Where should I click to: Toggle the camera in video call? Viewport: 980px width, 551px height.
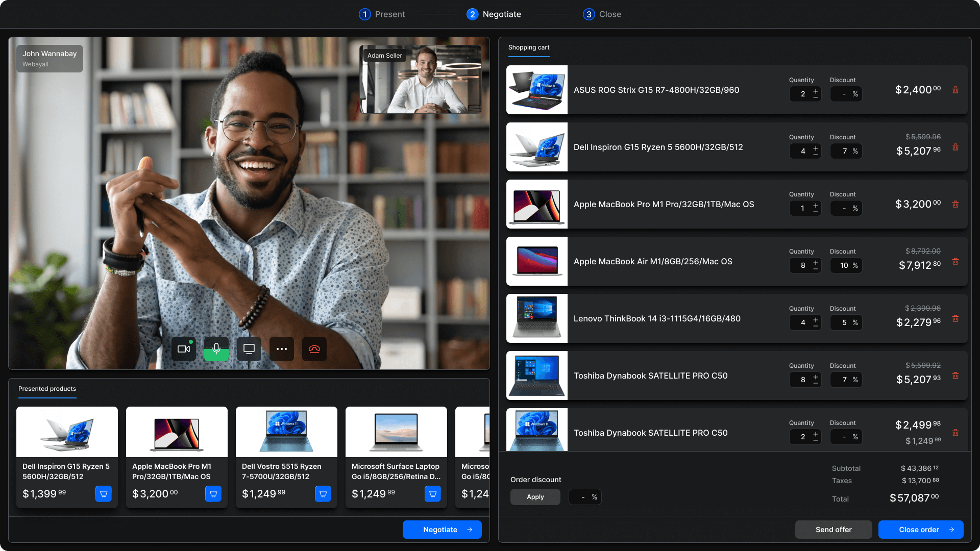(184, 349)
